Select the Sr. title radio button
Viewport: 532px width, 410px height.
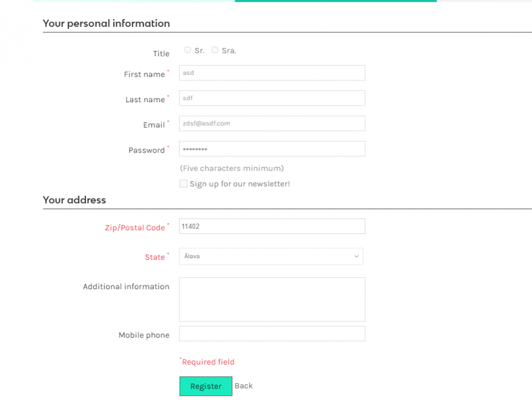pyautogui.click(x=188, y=50)
